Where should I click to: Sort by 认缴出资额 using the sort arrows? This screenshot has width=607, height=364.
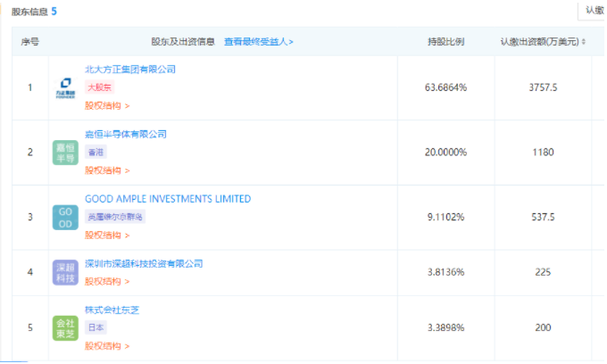click(x=584, y=42)
